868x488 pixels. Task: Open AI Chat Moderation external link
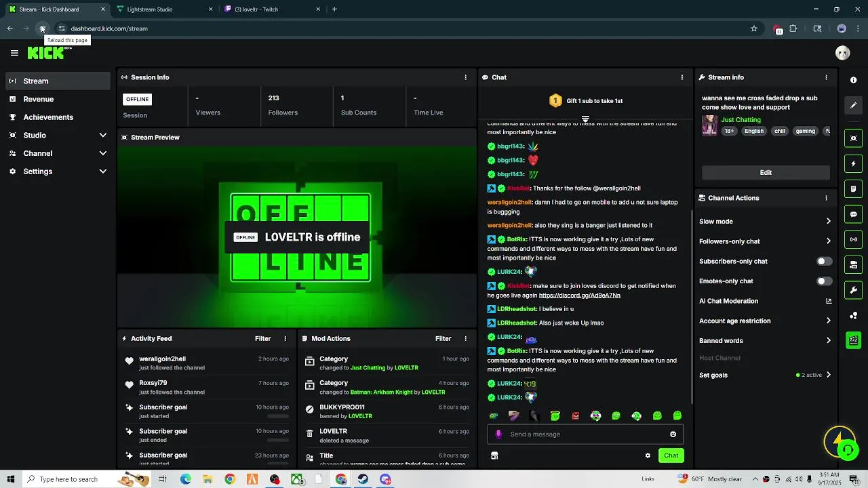828,301
